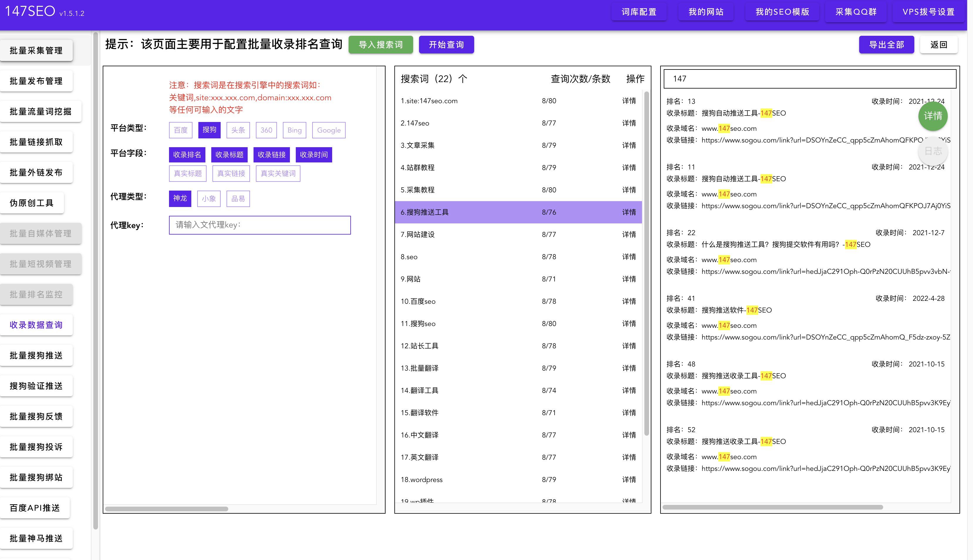This screenshot has height=560, width=973.
Task: Click the search word list vertical scrollbar
Action: (647, 264)
